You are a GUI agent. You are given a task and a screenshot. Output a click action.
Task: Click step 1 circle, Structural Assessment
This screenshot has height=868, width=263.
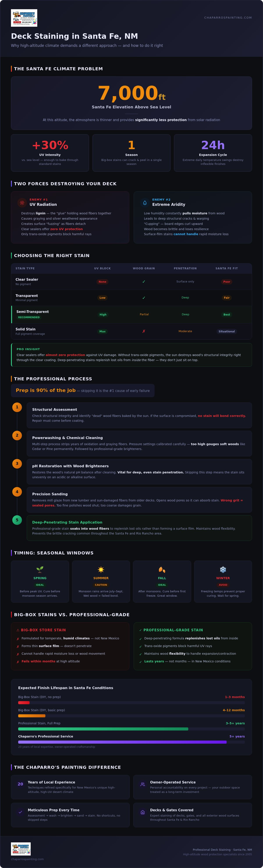(x=17, y=407)
